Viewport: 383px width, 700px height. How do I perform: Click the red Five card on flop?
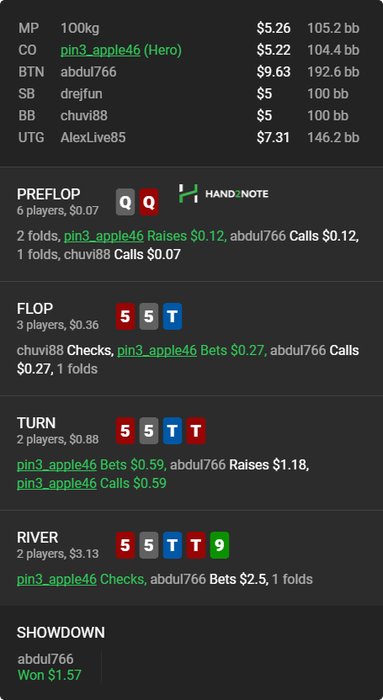pos(125,317)
